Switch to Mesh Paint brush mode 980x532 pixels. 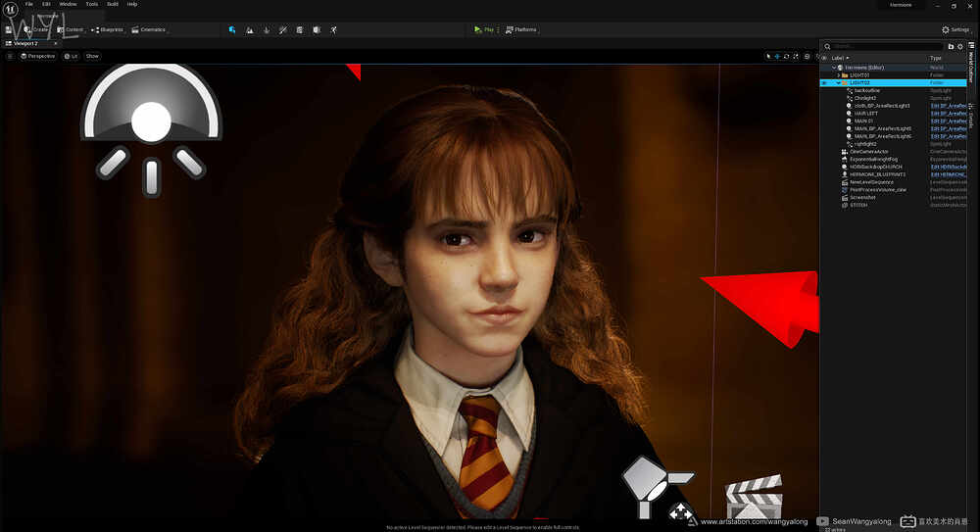283,29
